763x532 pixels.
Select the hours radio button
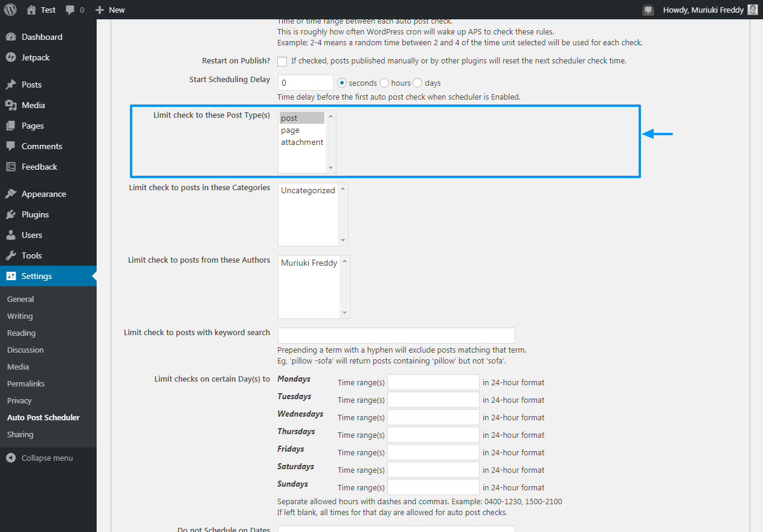point(384,83)
